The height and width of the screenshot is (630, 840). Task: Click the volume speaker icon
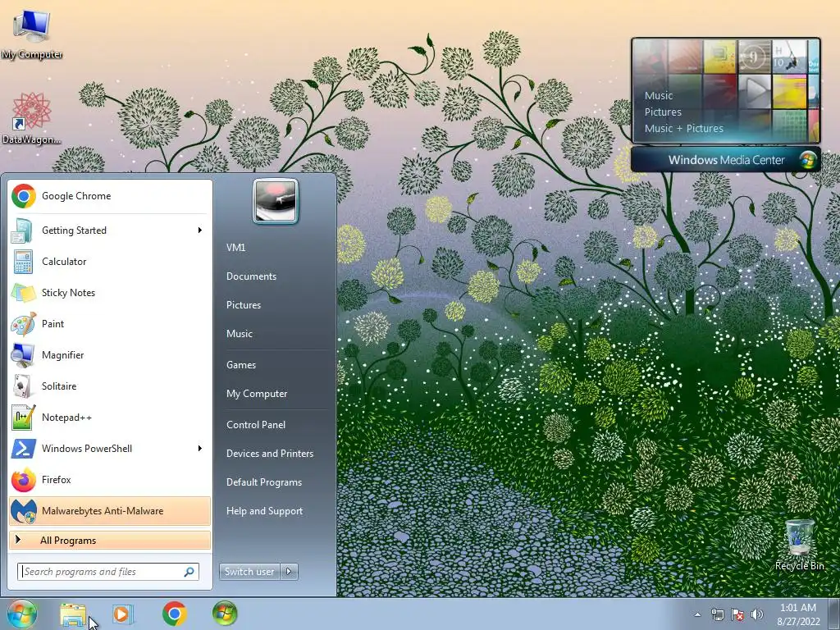[757, 614]
